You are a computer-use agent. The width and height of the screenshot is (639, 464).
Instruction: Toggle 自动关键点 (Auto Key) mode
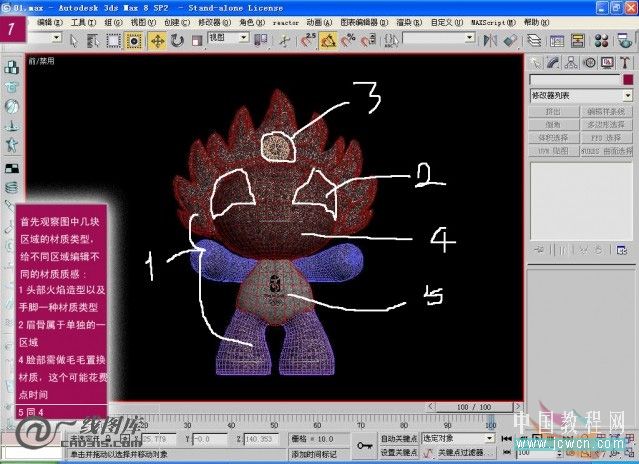click(399, 439)
